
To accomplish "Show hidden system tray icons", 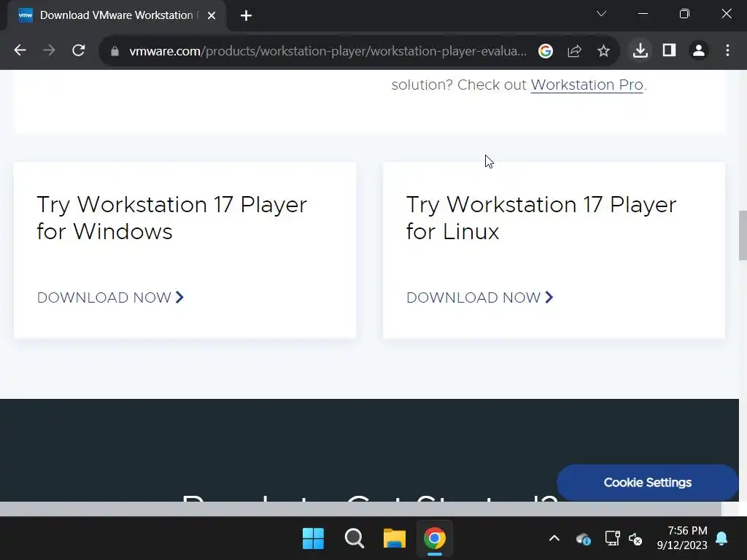I will (x=554, y=539).
